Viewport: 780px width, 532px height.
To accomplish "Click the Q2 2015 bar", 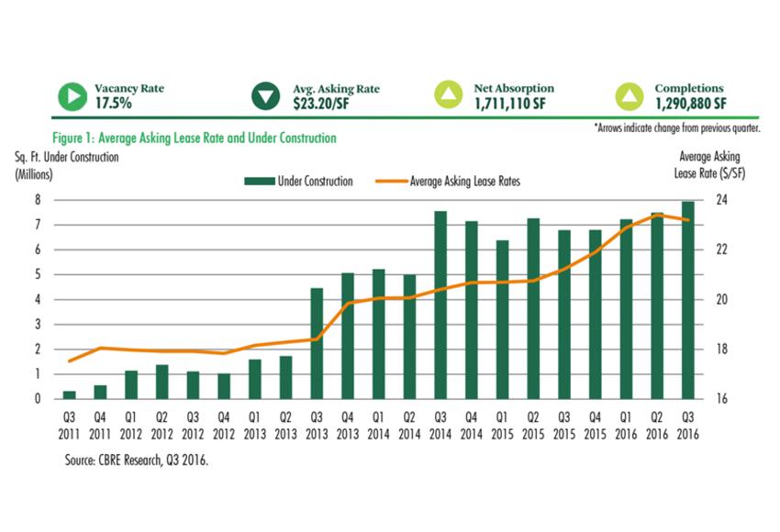I will [533, 309].
